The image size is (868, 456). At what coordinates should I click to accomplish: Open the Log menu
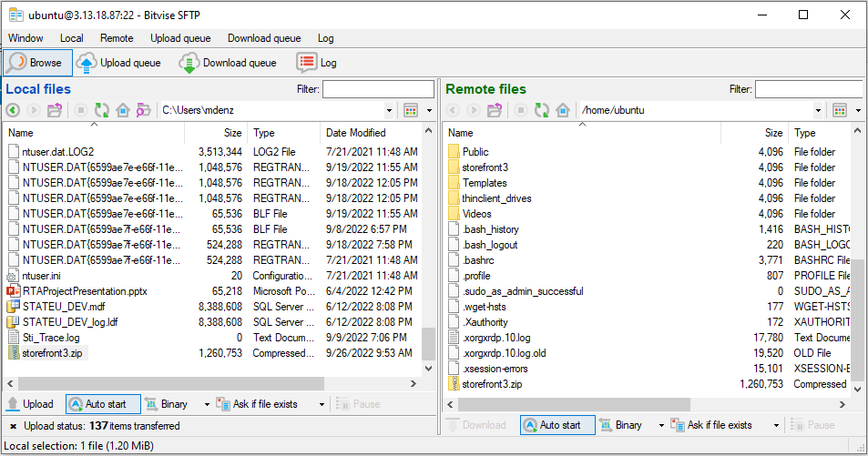325,38
